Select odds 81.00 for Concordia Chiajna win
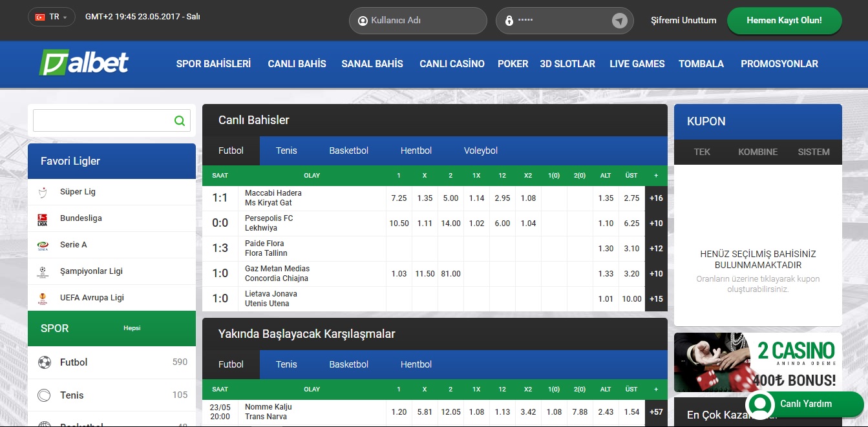 coord(450,274)
